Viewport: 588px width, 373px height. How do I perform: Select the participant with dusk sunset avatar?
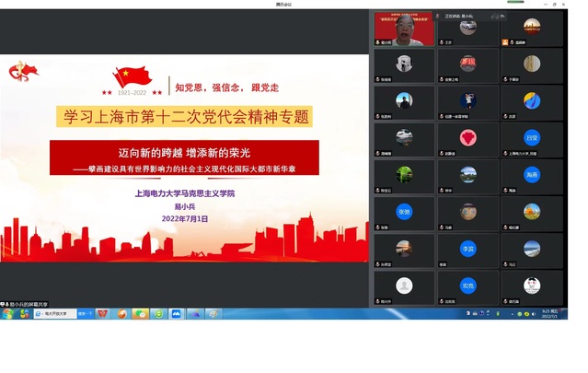404,251
